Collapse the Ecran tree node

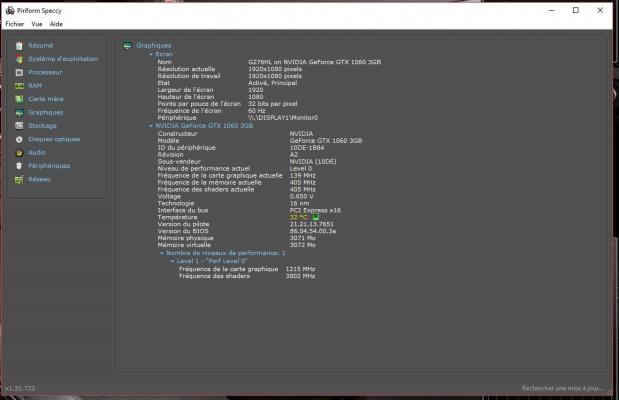(x=151, y=54)
